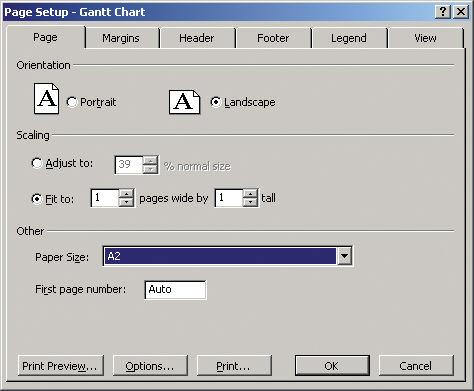
Task: Go to the View tab
Action: tap(425, 38)
